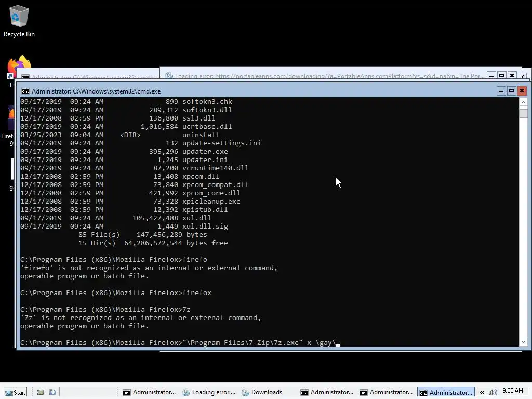The width and height of the screenshot is (532, 399).
Task: Click the active Administrator taskbar button
Action: pyautogui.click(x=445, y=392)
